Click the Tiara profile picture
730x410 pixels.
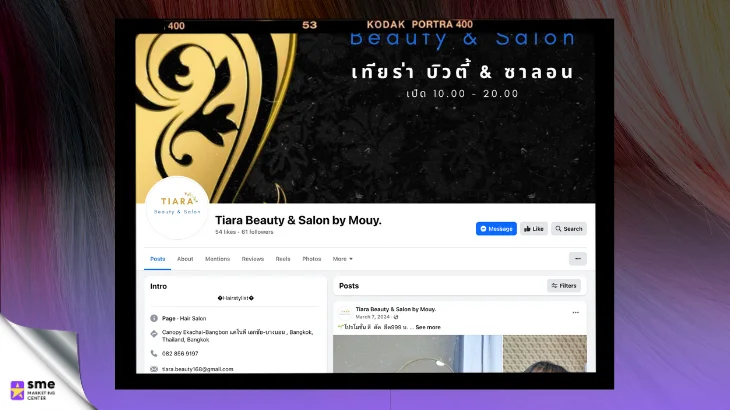(177, 208)
